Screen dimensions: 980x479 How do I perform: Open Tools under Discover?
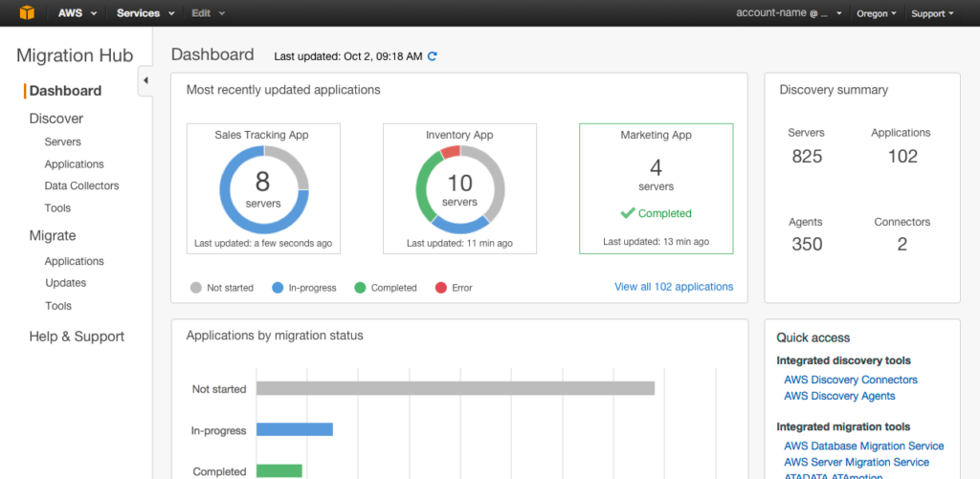tap(57, 208)
